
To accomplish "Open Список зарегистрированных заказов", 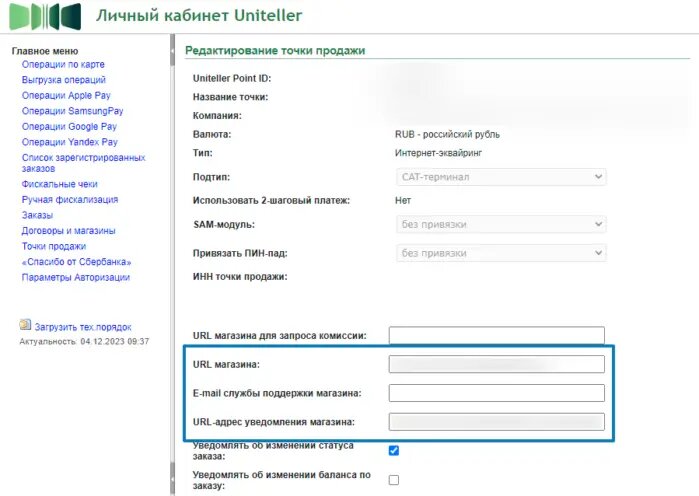I will click(83, 163).
